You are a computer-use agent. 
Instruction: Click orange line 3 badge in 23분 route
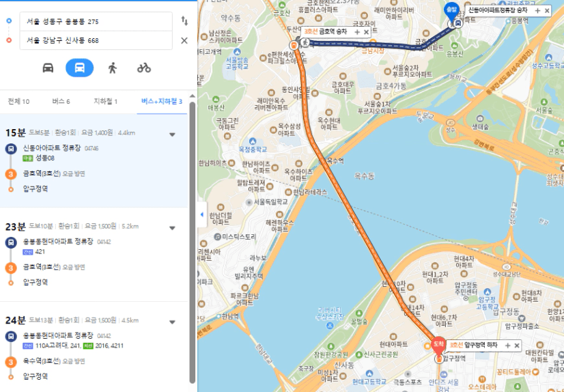click(x=11, y=268)
